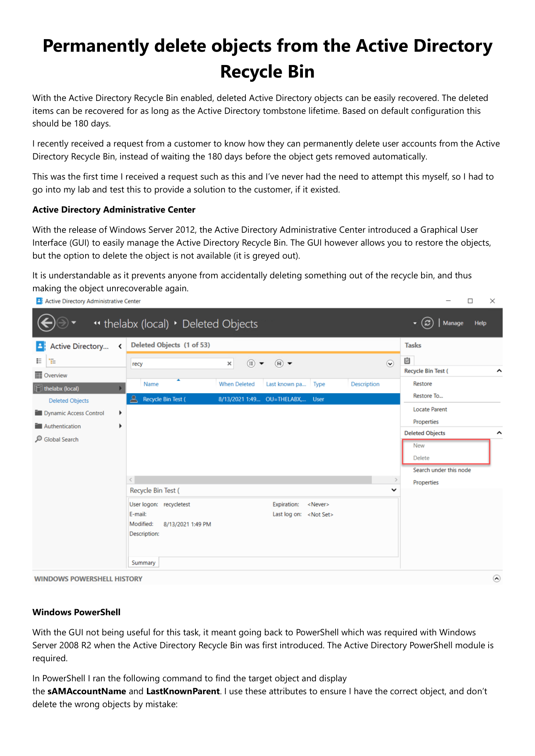Viewport: 535px width, 756px height.
Task: Open the navigation history dropdown arrow
Action: [74, 323]
